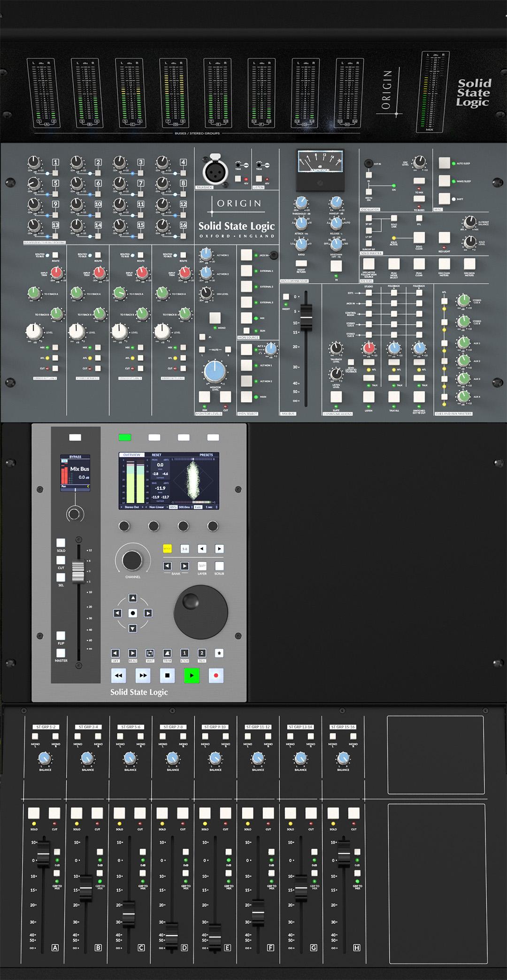Click the large jog wheel
507x980 pixels.
[x=201, y=612]
